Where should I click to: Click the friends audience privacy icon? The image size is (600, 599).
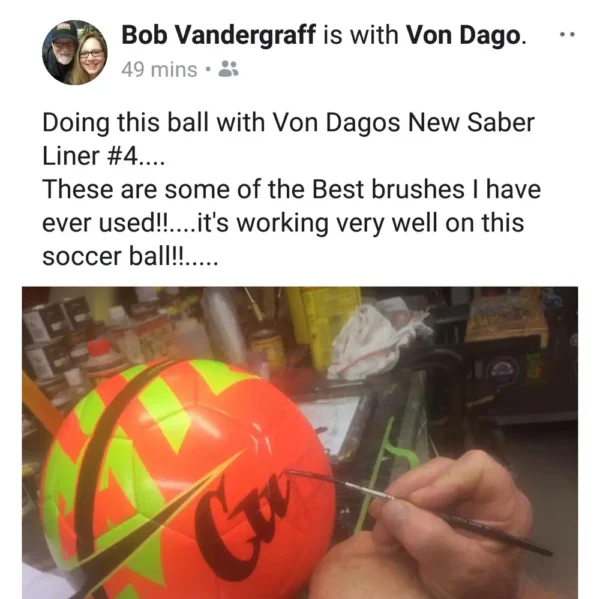(228, 69)
